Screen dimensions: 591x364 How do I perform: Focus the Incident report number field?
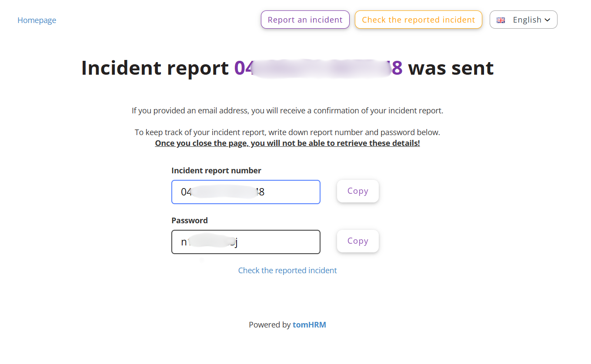(246, 192)
